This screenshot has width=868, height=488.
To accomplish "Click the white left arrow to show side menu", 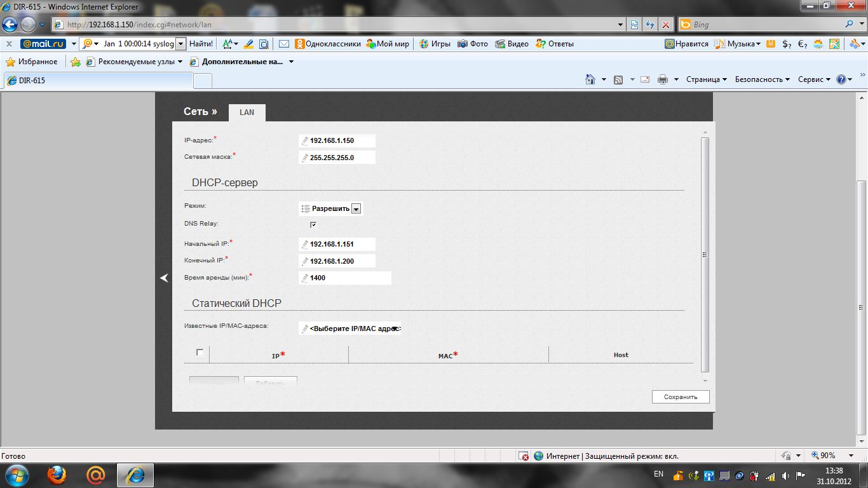I will 164,278.
